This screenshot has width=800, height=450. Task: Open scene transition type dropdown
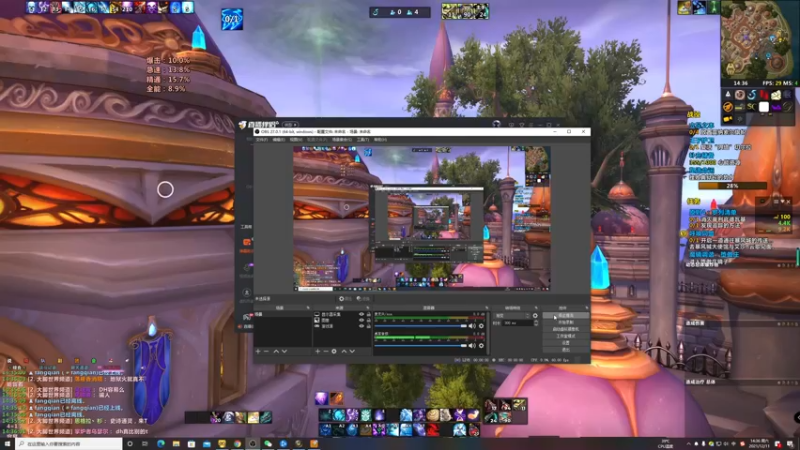pyautogui.click(x=512, y=316)
